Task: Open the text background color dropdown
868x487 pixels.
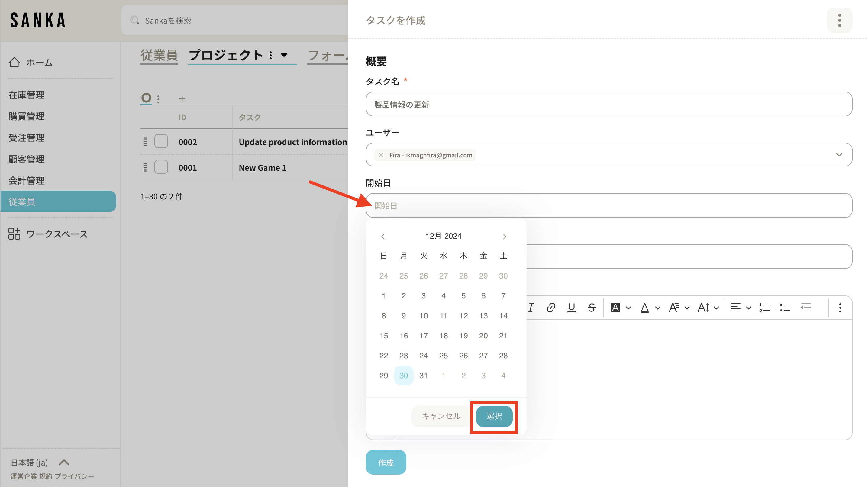Action: (x=628, y=308)
